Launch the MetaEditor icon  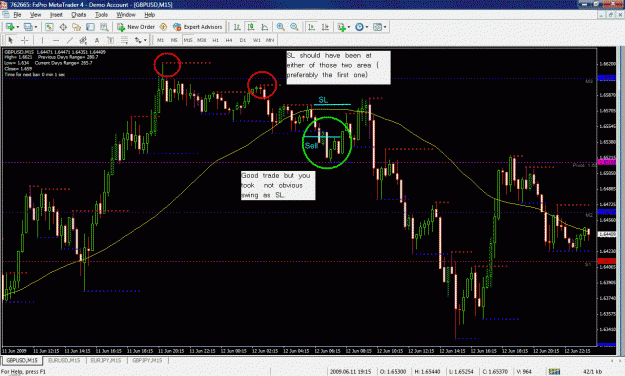click(163, 27)
